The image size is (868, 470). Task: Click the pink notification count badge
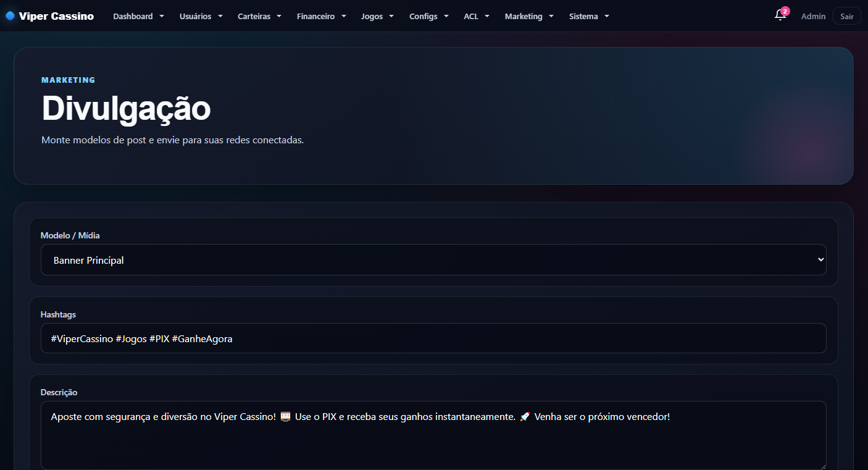785,11
